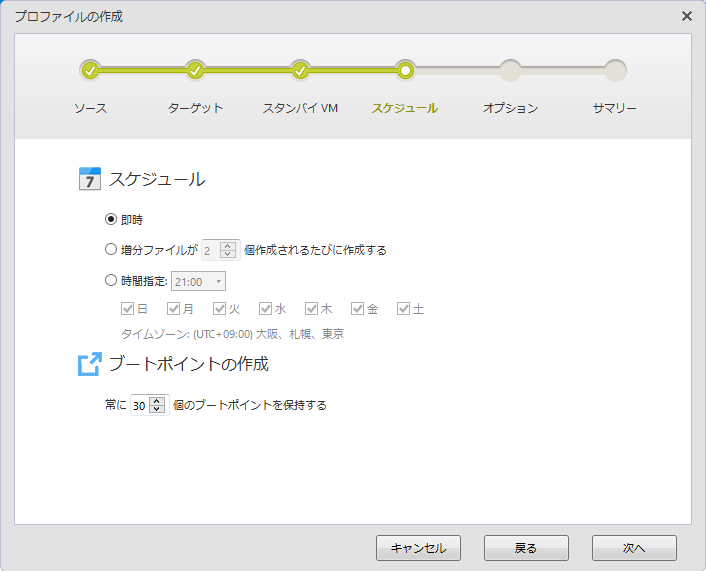Toggle the 日 (Sunday) checkbox
The width and height of the screenshot is (706, 571).
click(127, 309)
